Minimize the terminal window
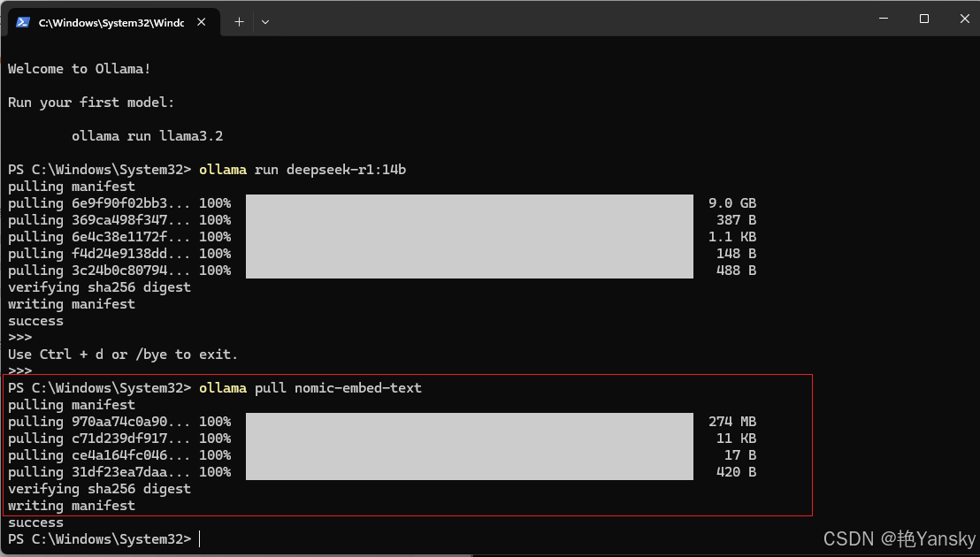This screenshot has width=980, height=557. 883,19
